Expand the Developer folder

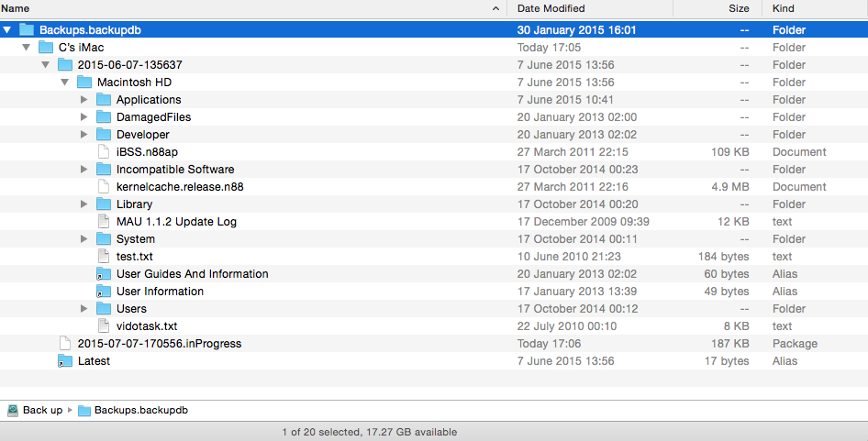click(x=84, y=135)
